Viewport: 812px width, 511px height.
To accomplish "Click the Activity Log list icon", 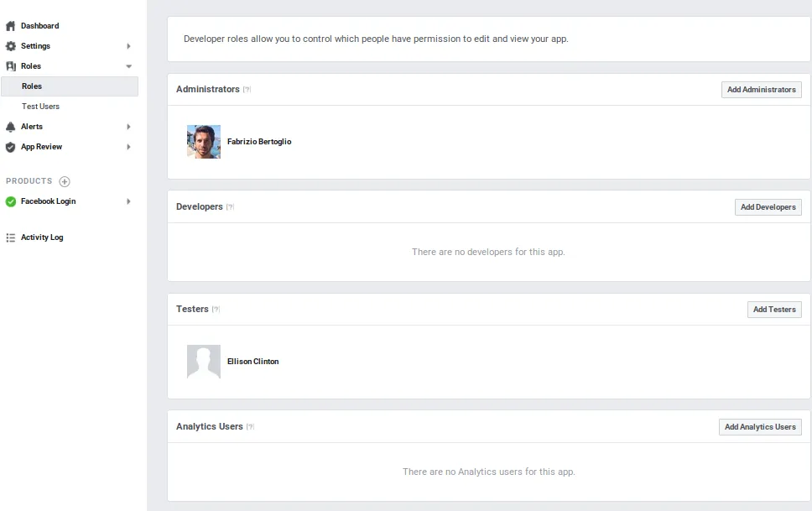I will tap(11, 237).
